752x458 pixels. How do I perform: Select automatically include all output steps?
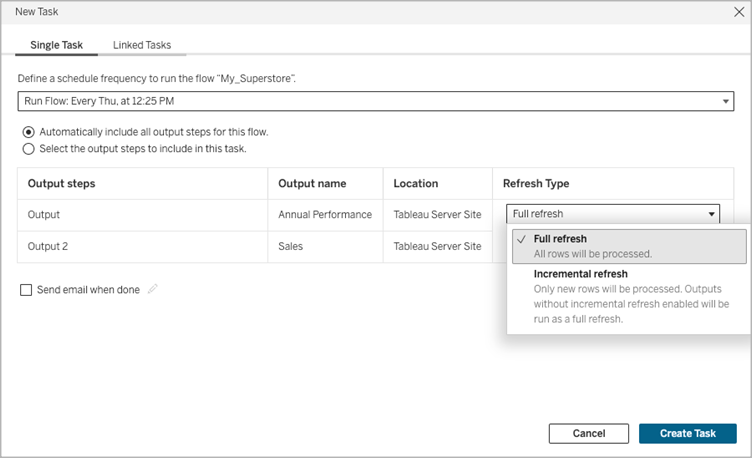click(28, 132)
